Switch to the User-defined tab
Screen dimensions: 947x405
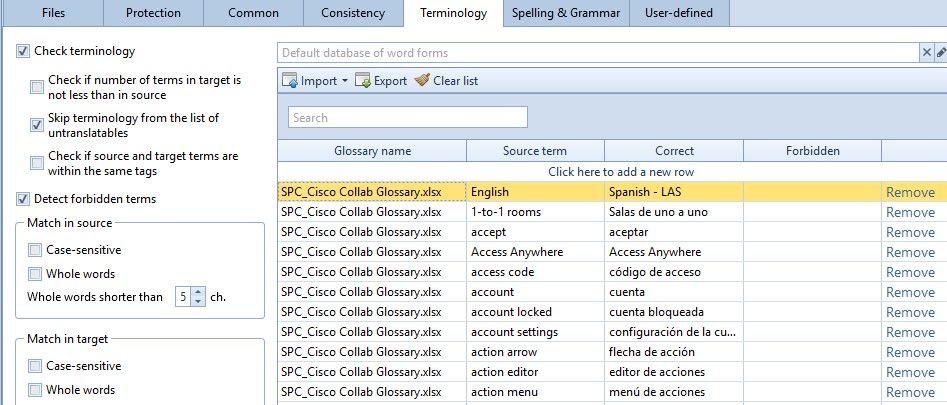pos(679,13)
